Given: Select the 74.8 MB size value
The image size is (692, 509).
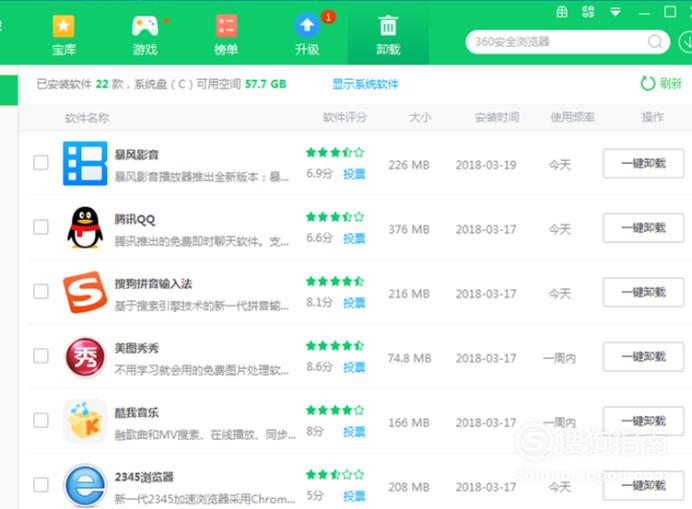Looking at the screenshot, I should (x=409, y=358).
